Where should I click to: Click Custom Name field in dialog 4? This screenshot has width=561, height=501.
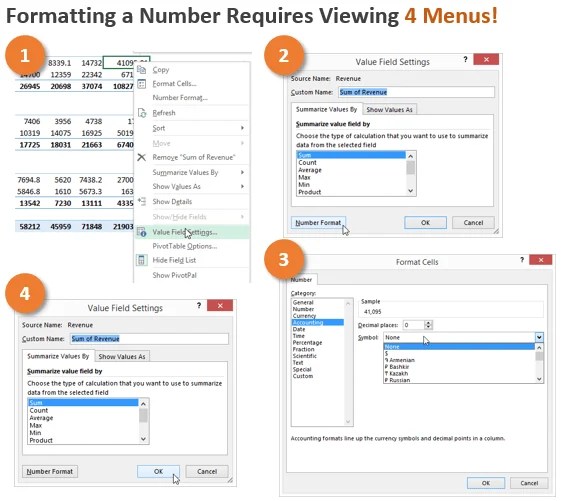[149, 339]
